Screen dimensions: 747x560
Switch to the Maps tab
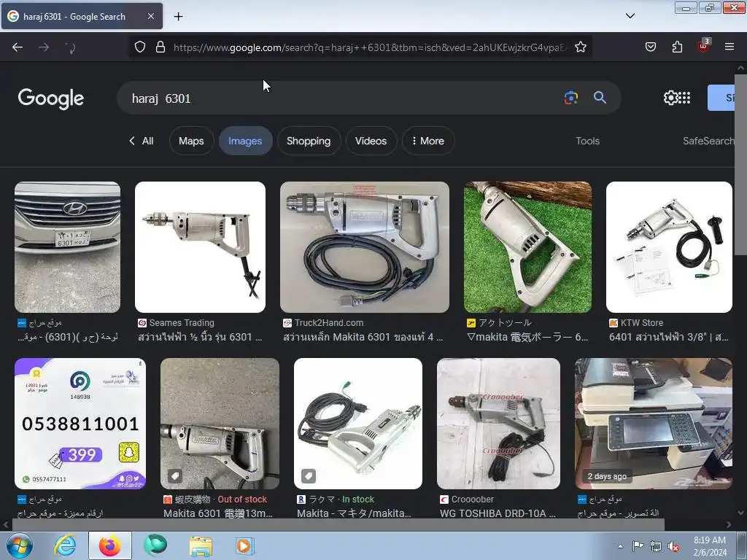191,141
